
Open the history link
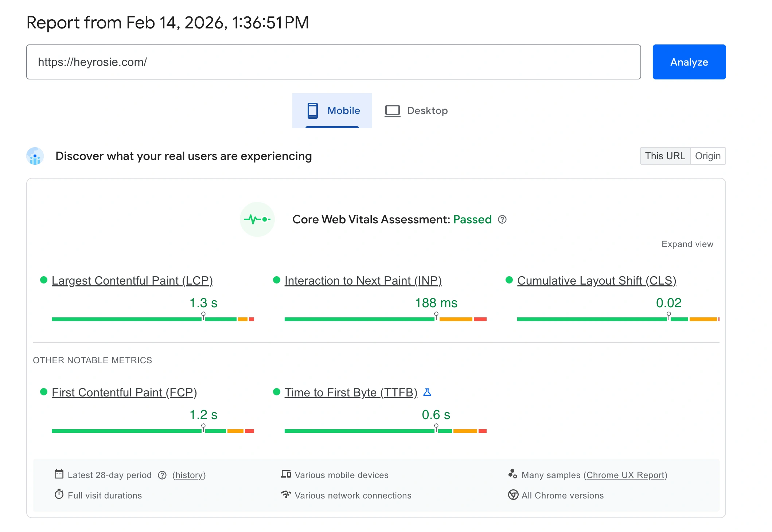pos(189,475)
